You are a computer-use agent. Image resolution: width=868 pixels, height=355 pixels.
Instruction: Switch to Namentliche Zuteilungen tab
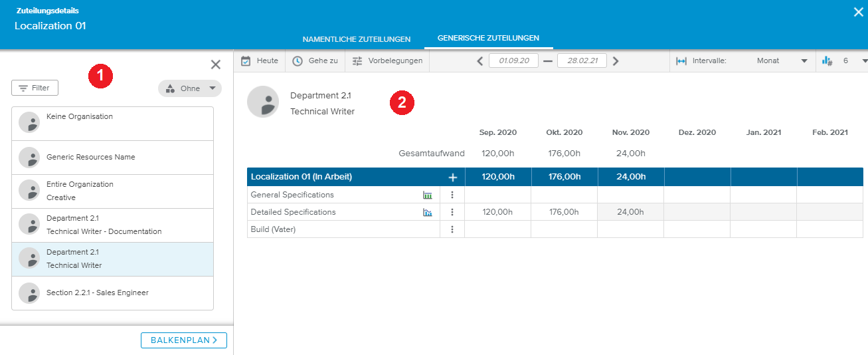tap(356, 39)
